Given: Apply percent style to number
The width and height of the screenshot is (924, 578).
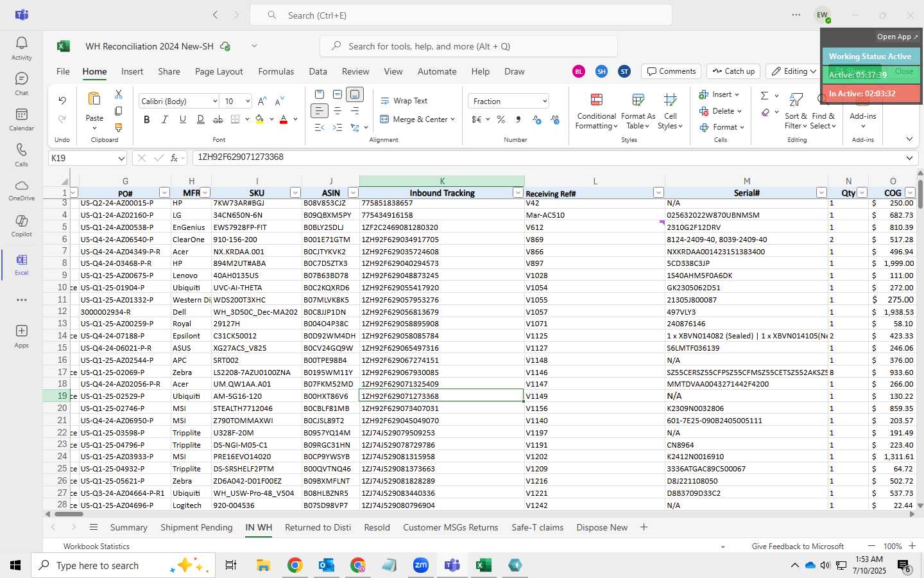Looking at the screenshot, I should pos(501,119).
